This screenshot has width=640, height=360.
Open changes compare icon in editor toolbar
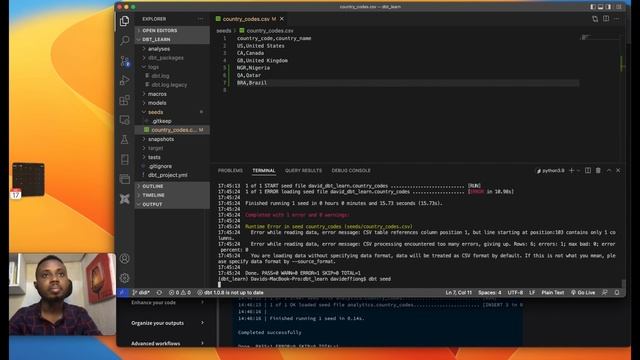[595, 19]
